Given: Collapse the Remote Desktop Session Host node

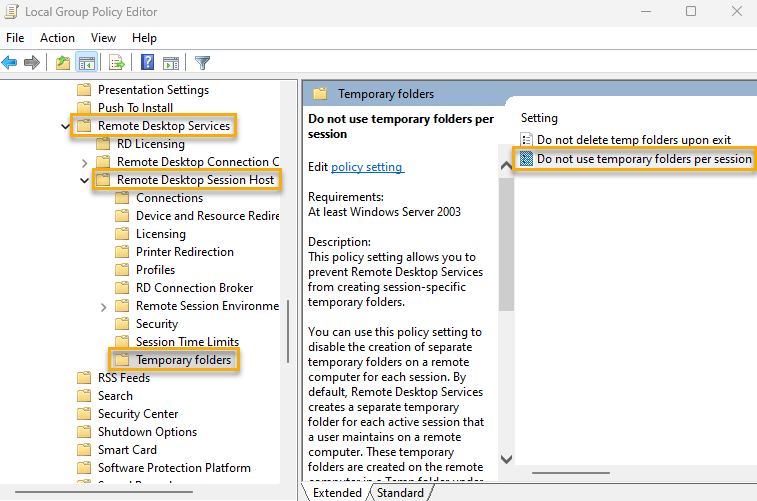Looking at the screenshot, I should 84,181.
